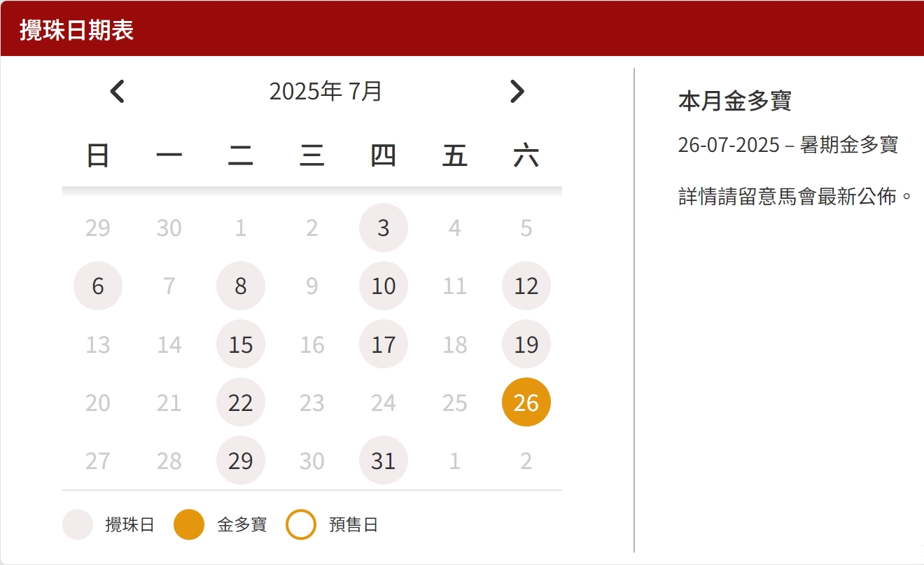Screen dimensions: 924x565
Task: Click the 六 weekday header
Action: tap(526, 155)
